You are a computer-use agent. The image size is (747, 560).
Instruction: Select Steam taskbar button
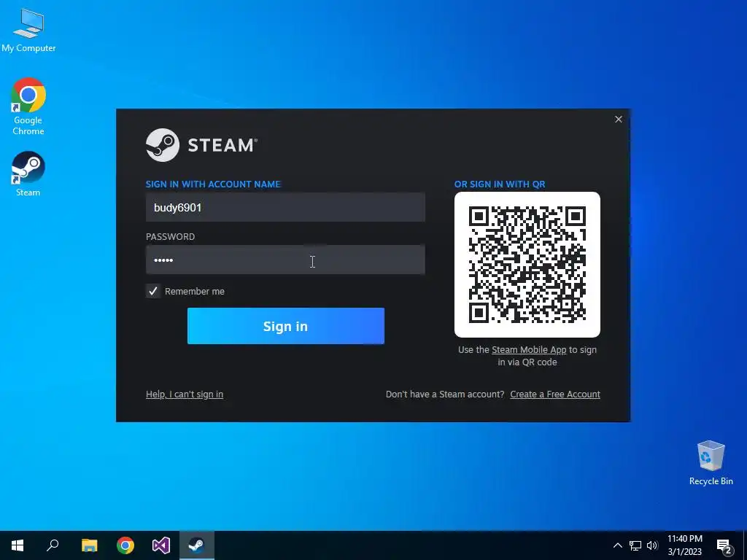197,545
